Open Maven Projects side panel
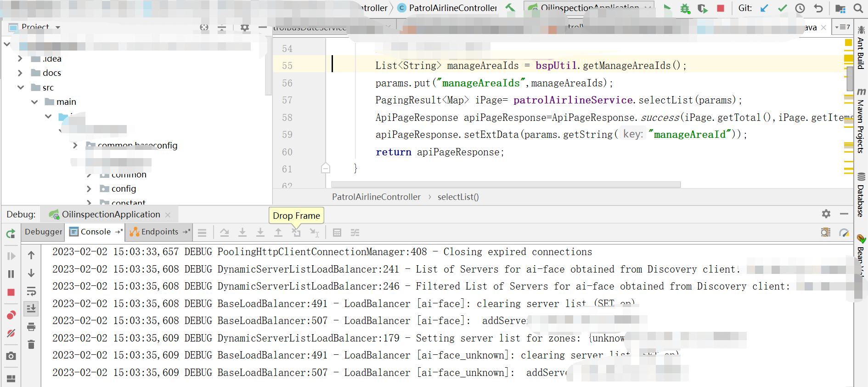 (x=861, y=121)
